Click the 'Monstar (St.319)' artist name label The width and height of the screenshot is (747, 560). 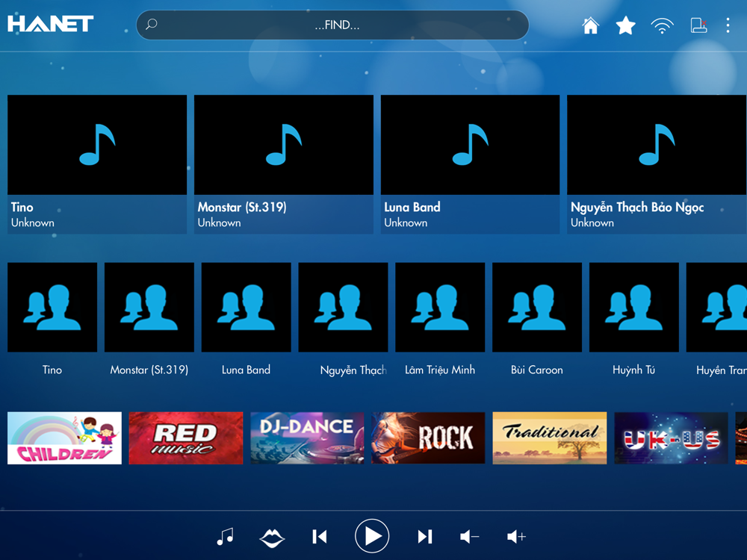click(149, 370)
